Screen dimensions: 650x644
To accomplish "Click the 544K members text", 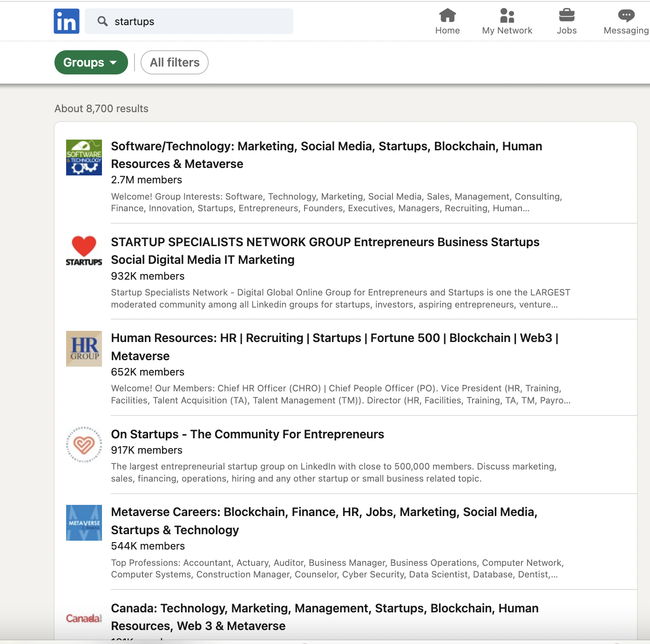I will (148, 546).
